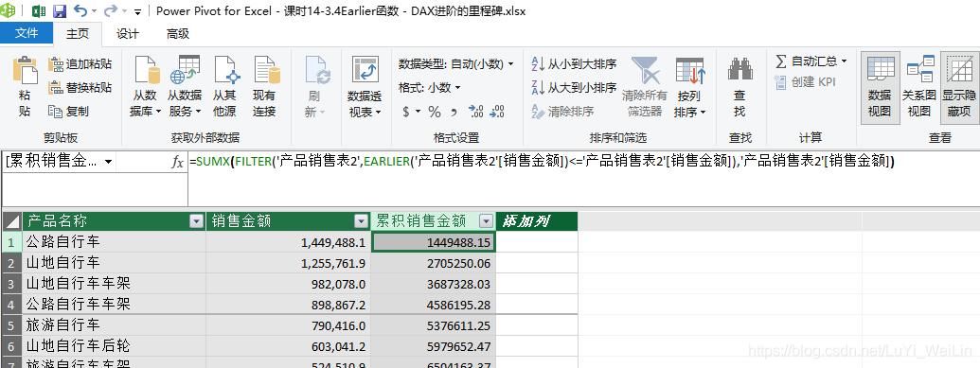Click the Paste (粘贴) clipboard icon
The image size is (980, 368).
tap(25, 71)
